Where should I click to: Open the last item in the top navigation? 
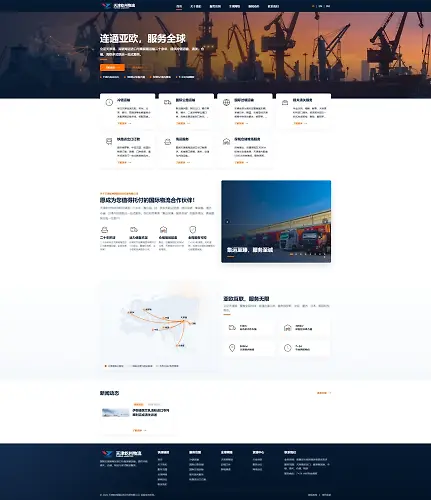(273, 6)
